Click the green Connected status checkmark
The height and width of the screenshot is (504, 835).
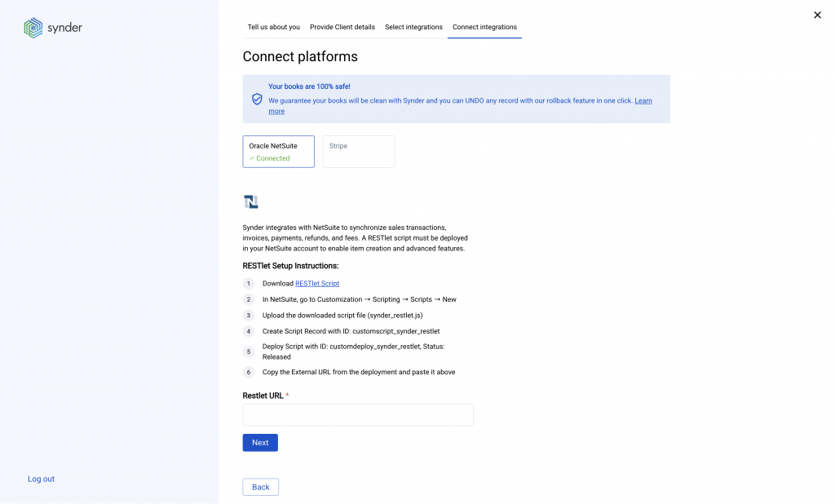click(x=252, y=158)
